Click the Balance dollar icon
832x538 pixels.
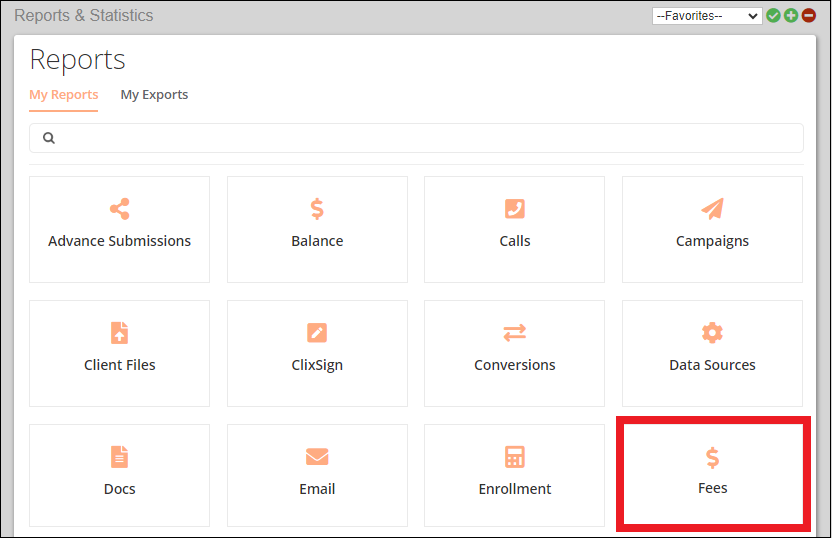[x=317, y=209]
